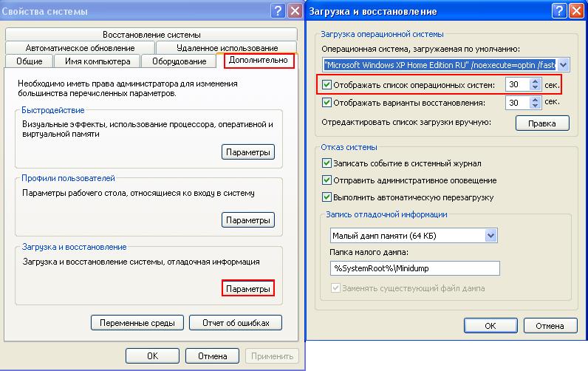Toggle Отображать варианты восстановления checkbox
The width and height of the screenshot is (588, 371).
click(x=327, y=102)
